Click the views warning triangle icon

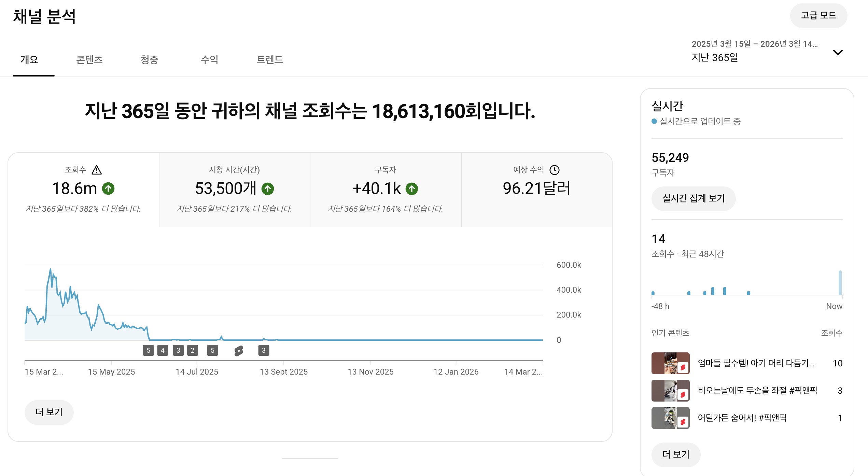pyautogui.click(x=97, y=170)
